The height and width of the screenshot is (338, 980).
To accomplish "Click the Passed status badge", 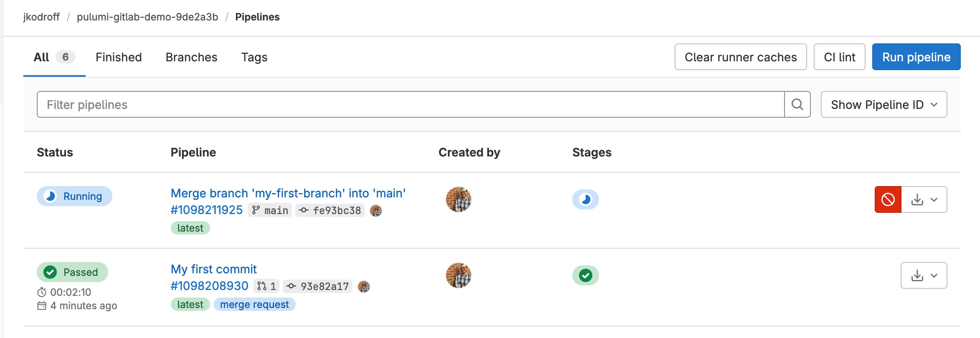I will (72, 272).
